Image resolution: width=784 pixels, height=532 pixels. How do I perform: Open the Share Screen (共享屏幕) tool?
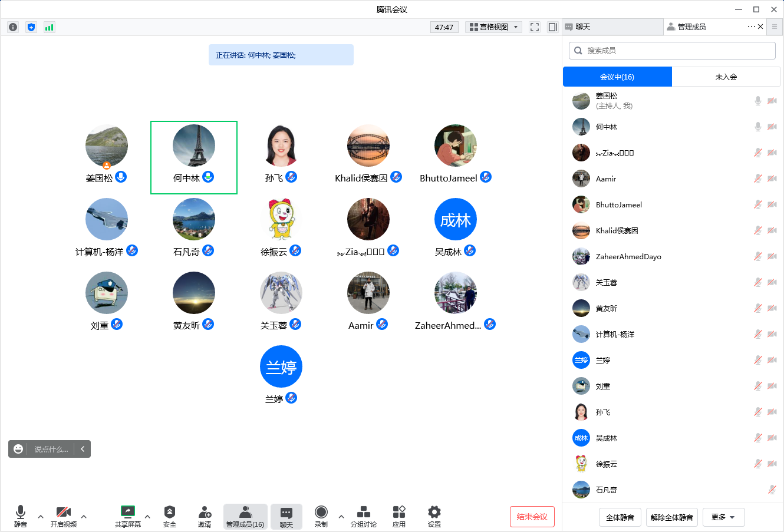tap(128, 516)
